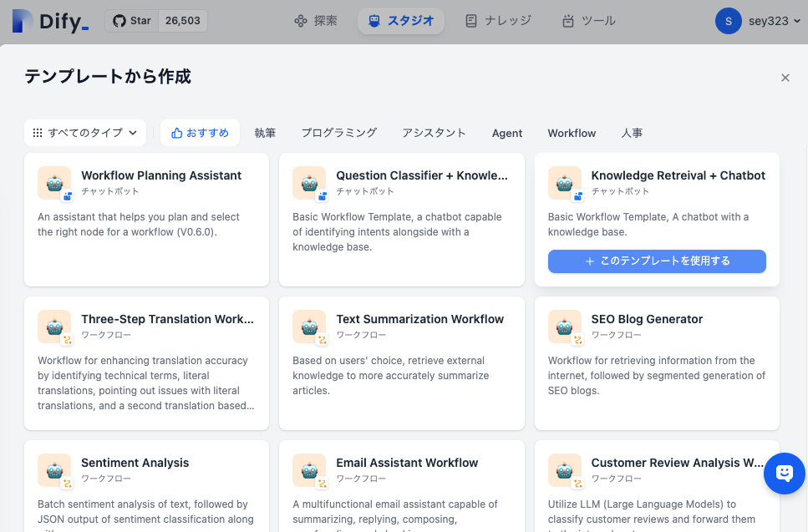Click the チャットボット label under Workflow Planning Assistant
Screen dimensions: 808x532
click(110, 191)
